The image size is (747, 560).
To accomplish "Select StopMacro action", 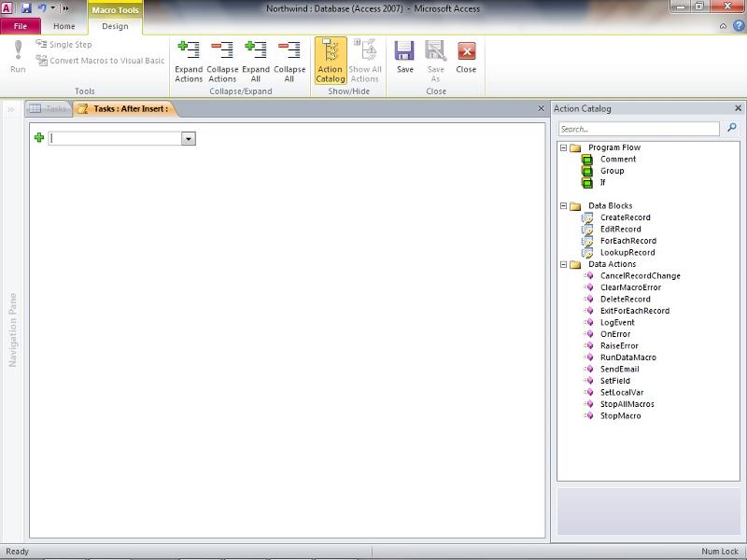I will point(620,415).
